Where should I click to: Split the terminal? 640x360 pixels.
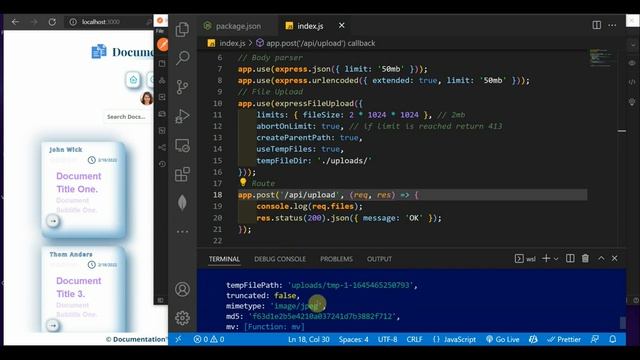click(570, 258)
